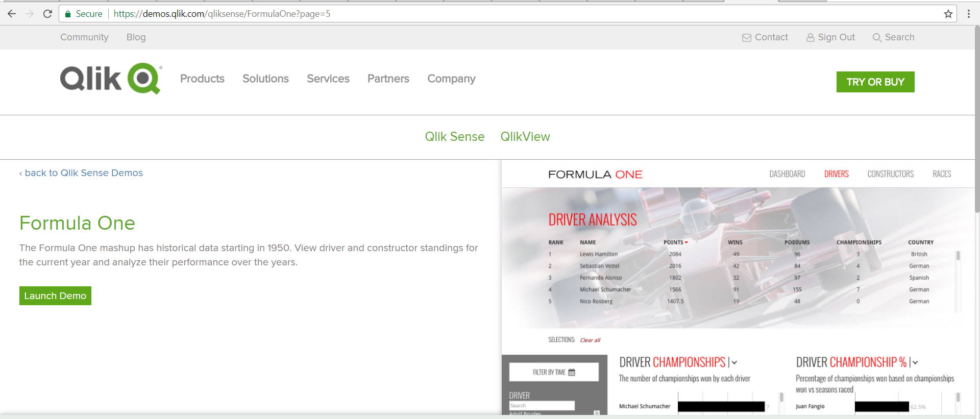980x419 pixels.
Task: Reload the page with the refresh icon
Action: pyautogui.click(x=47, y=14)
